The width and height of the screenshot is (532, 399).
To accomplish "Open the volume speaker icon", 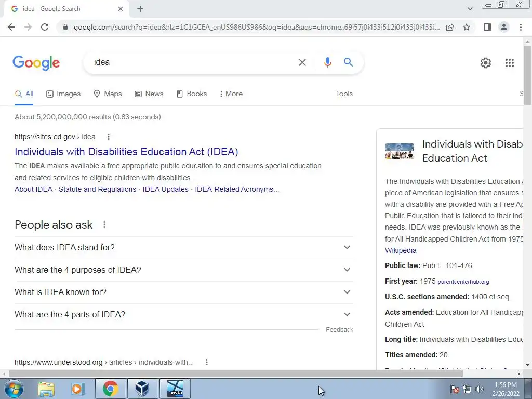I will point(480,389).
